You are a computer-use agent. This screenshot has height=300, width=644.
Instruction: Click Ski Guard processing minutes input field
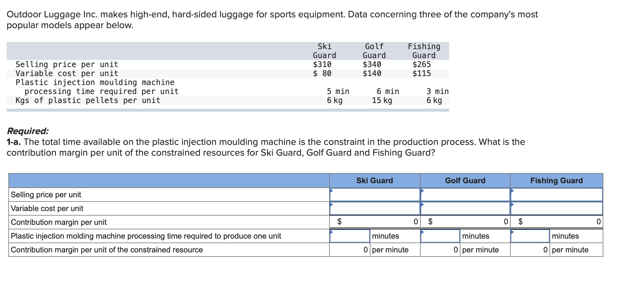350,236
